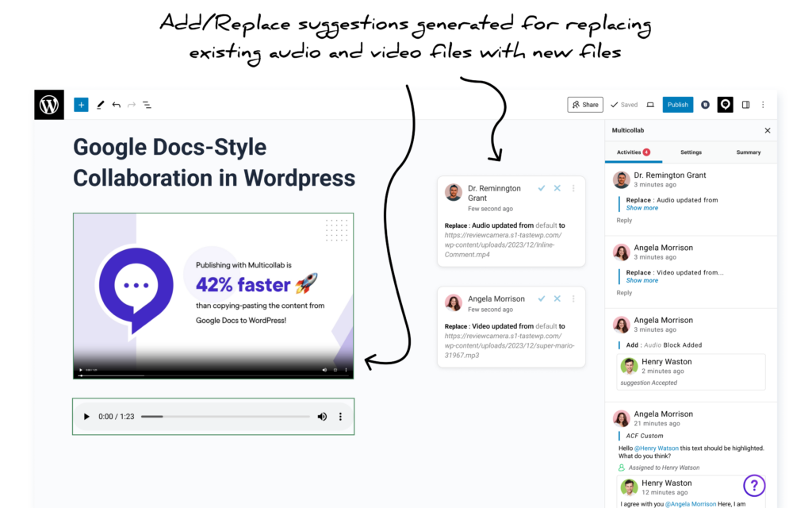Open the block inserter plus button
The width and height of the screenshot is (812, 508).
coord(81,105)
